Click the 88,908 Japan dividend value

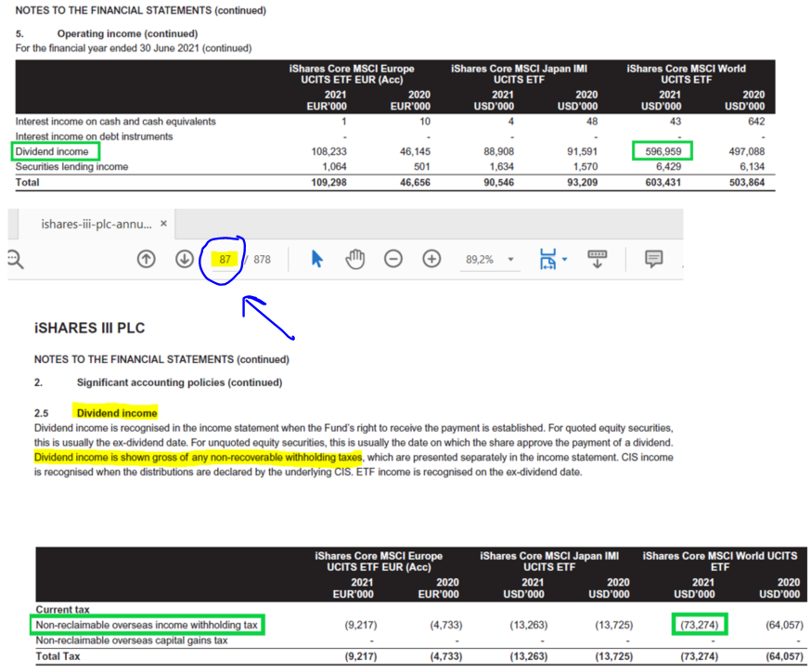498,151
